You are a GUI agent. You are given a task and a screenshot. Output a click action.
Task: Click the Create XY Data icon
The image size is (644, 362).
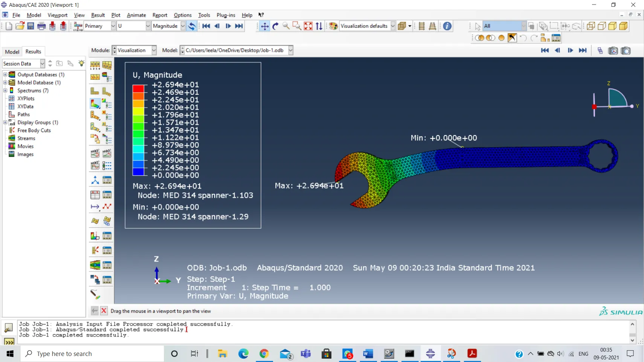95,195
